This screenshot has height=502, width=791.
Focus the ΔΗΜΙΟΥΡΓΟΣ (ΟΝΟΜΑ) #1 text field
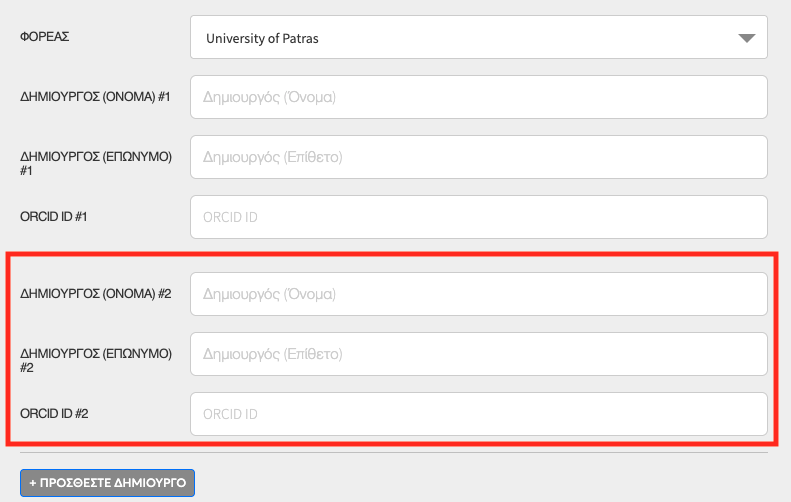(478, 97)
